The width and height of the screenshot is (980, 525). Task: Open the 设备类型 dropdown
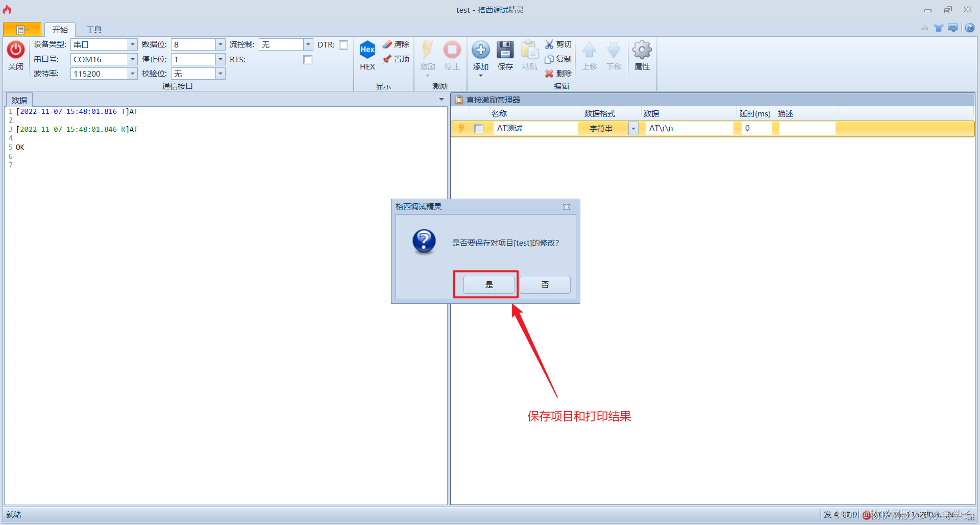(132, 45)
